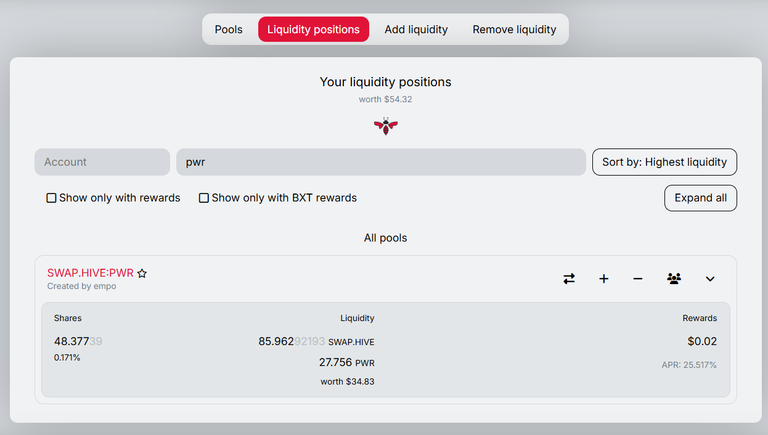Open the Sort by: Highest liquidity dropdown
768x435 pixels.
click(x=664, y=162)
